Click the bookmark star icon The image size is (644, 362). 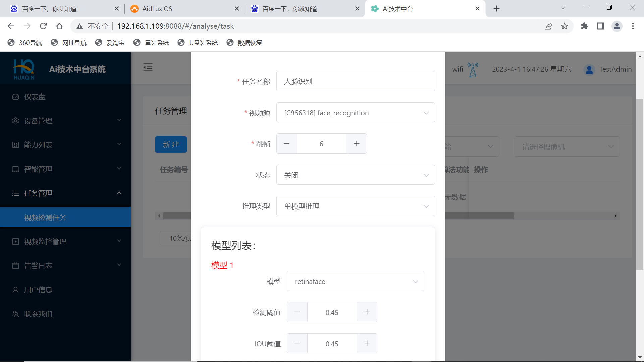coord(565,26)
